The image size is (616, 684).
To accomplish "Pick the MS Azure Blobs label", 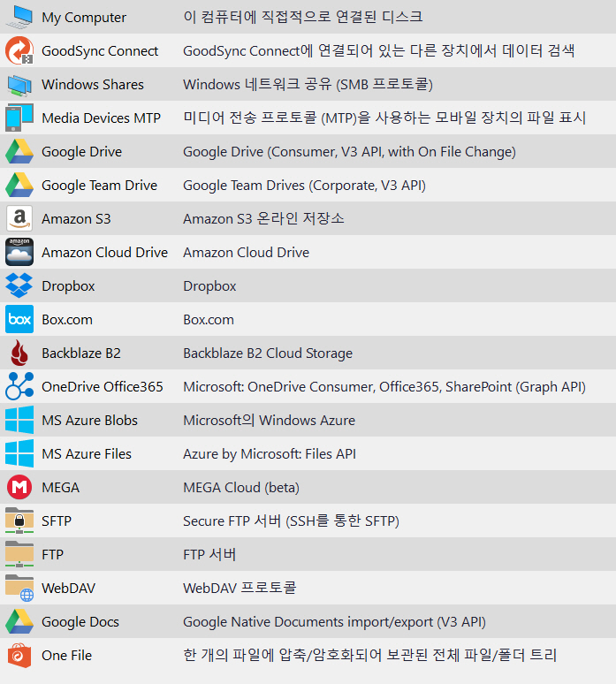I will coord(89,421).
